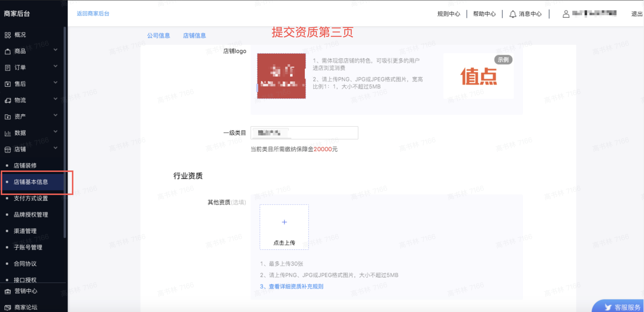Open 消息中心 message center
The height and width of the screenshot is (312, 644).
point(525,14)
